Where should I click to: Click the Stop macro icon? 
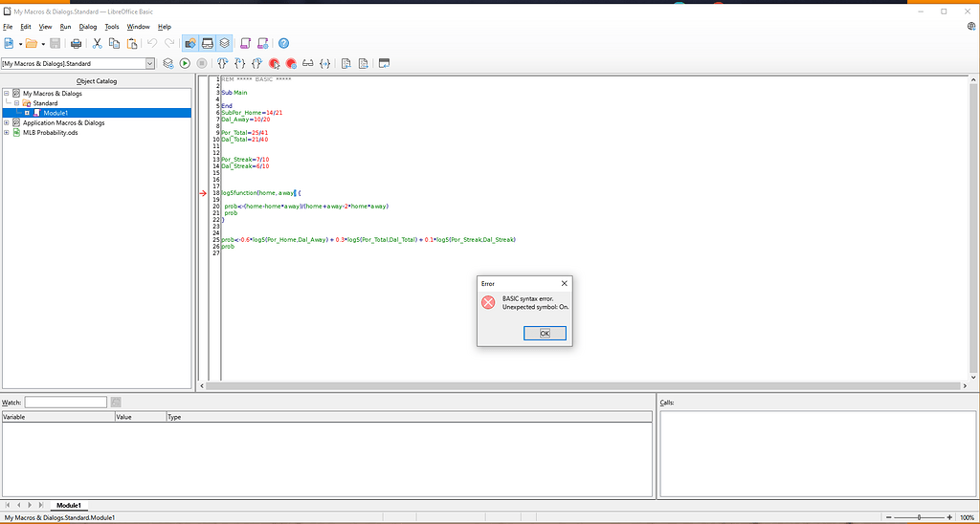pos(202,63)
